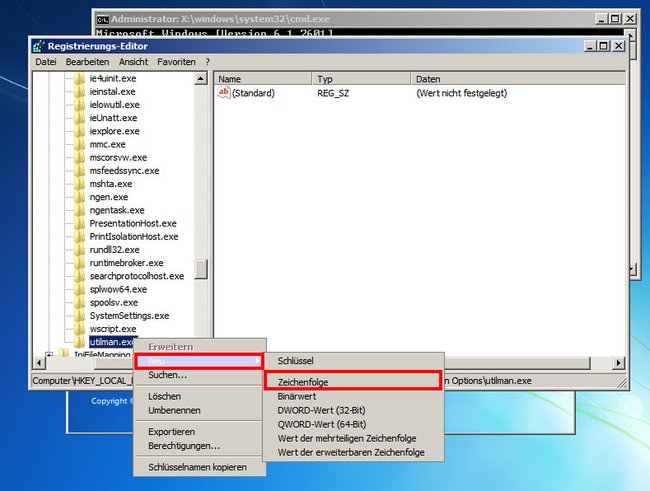The image size is (650, 491).
Task: Minimize the cmd.exe window
Action: pos(602,19)
